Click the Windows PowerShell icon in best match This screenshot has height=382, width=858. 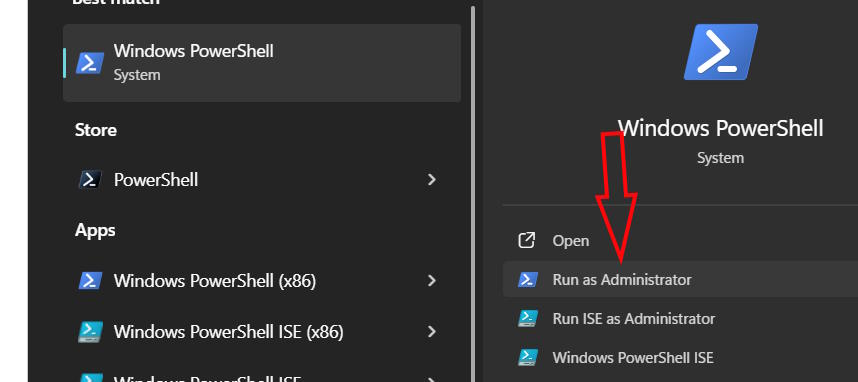point(90,63)
